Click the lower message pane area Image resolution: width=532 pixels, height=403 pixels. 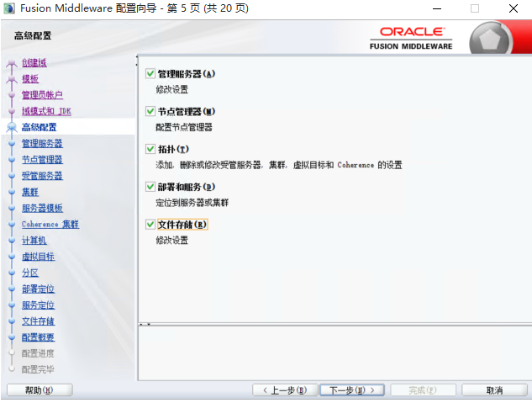334,353
